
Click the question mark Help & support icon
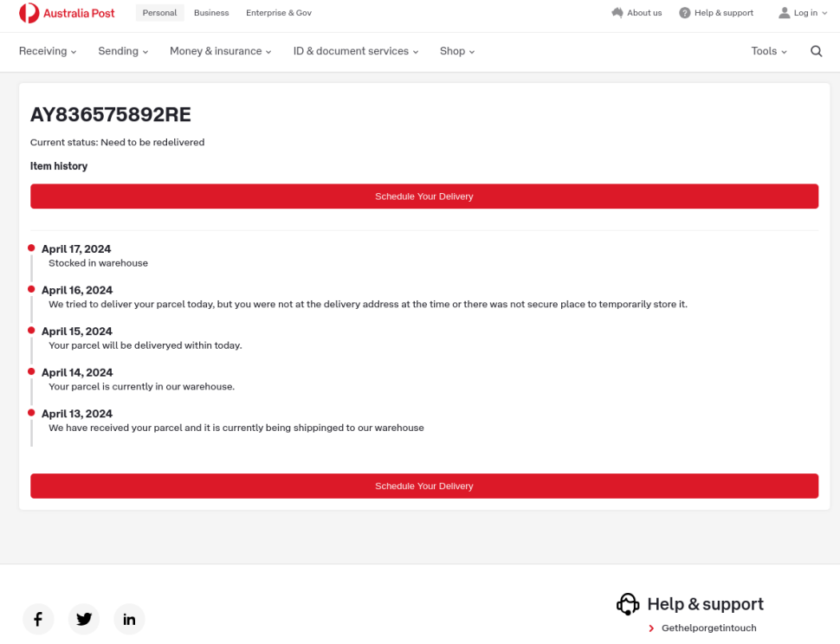coord(683,13)
